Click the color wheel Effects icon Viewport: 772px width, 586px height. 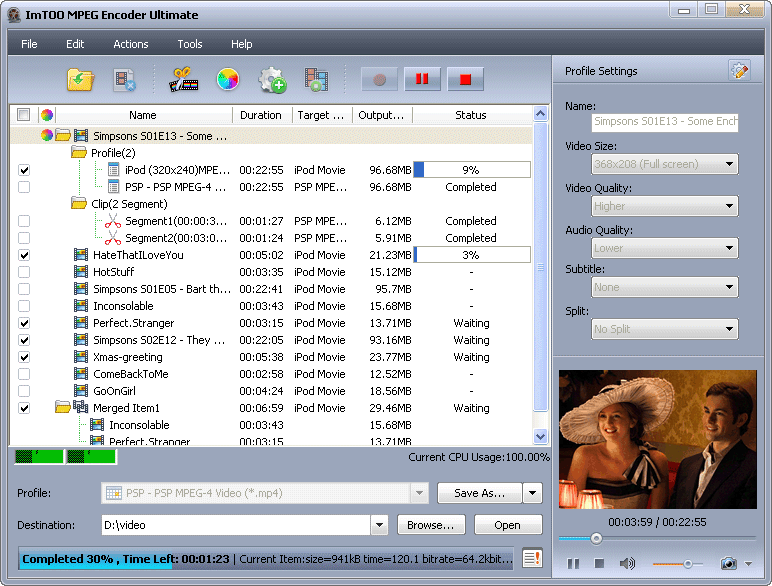tap(228, 79)
